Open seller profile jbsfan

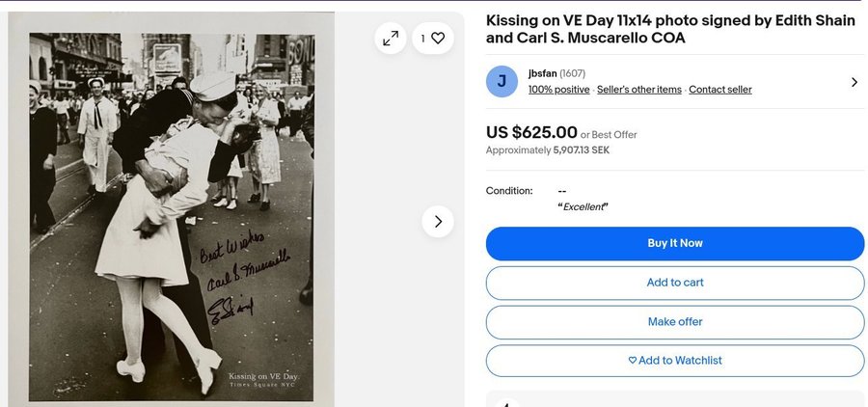[x=542, y=74]
